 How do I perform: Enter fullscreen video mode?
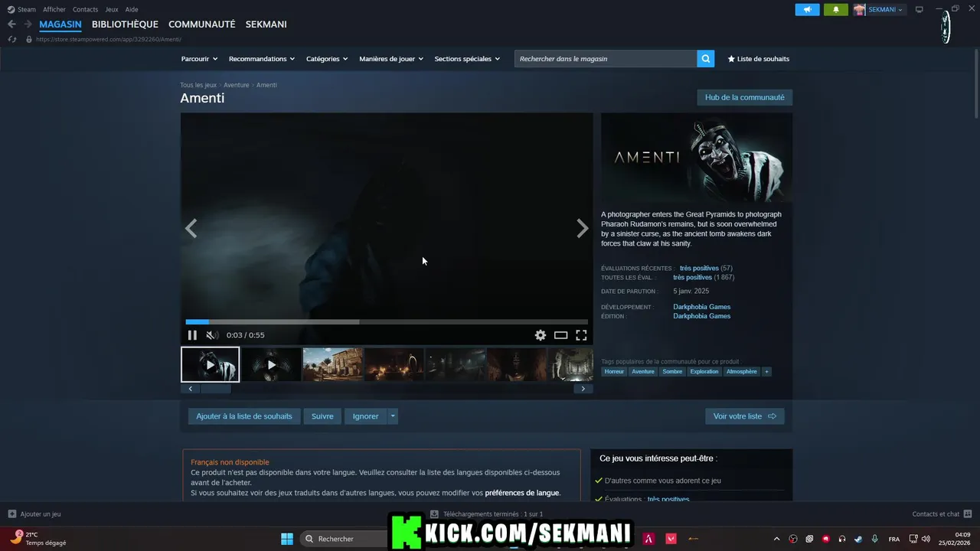tap(581, 335)
